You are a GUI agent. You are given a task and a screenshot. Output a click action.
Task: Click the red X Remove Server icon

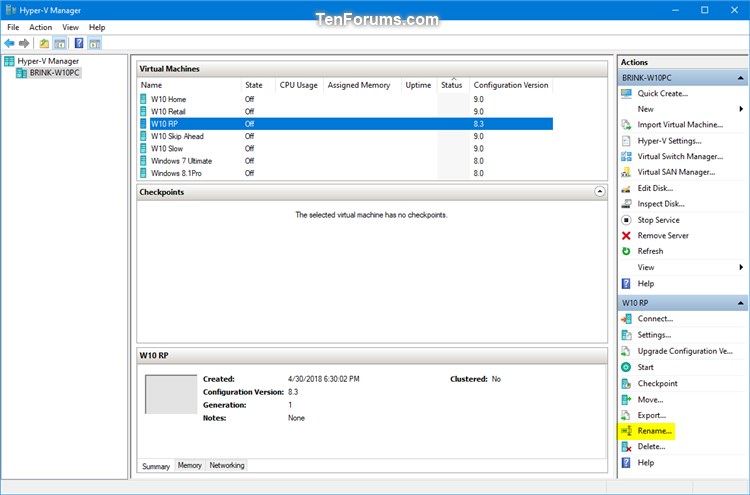pyautogui.click(x=626, y=235)
